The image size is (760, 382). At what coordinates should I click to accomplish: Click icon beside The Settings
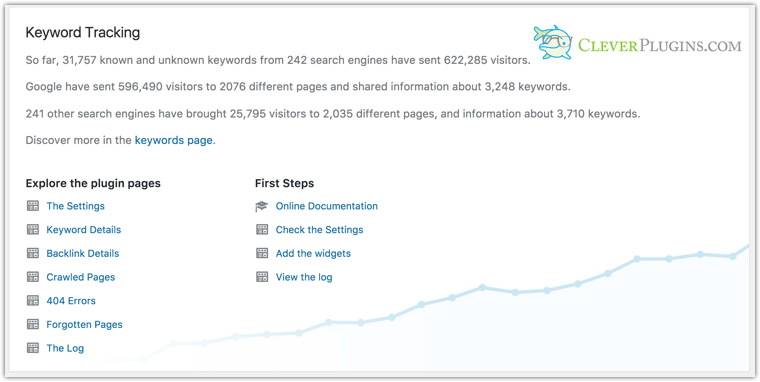32,206
